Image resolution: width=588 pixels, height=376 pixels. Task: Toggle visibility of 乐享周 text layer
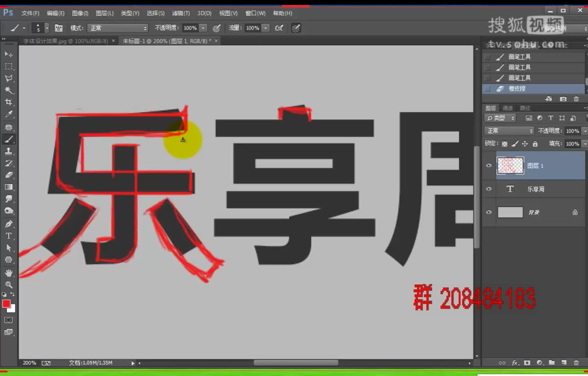click(489, 189)
